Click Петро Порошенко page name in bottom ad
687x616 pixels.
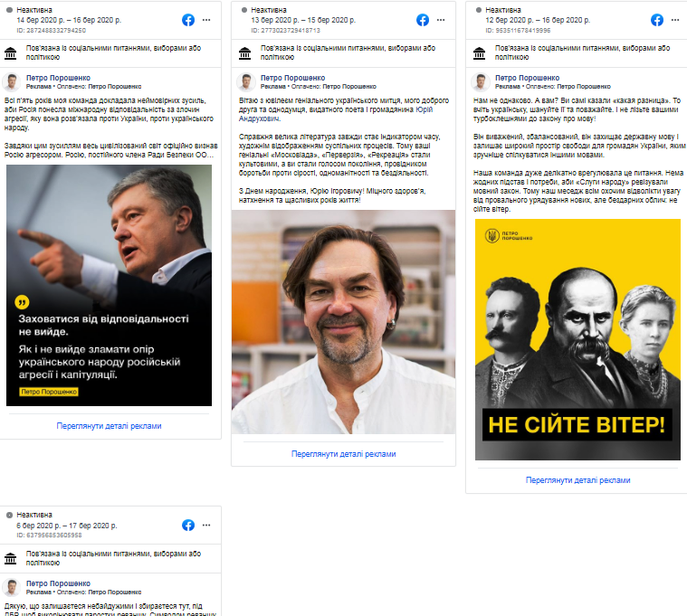[58, 583]
